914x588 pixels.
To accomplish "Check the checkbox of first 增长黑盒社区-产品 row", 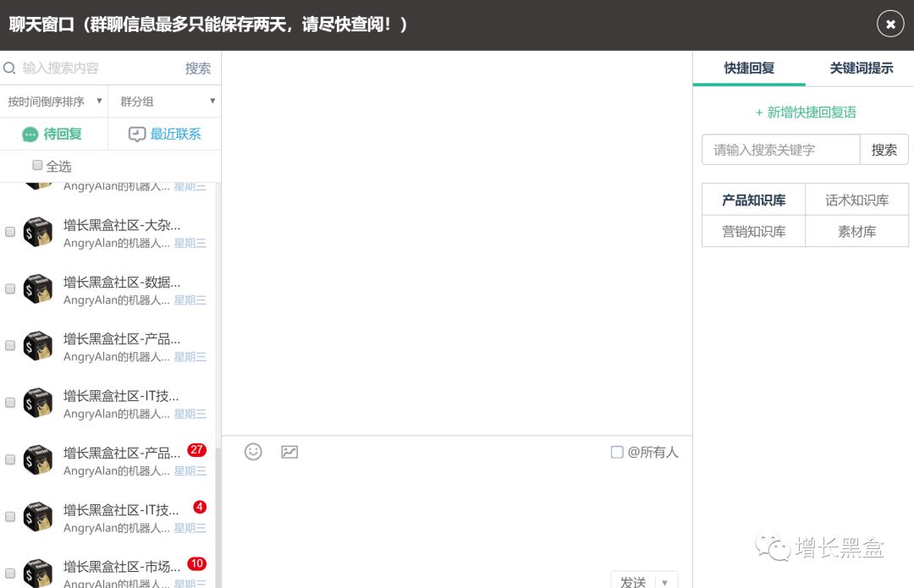I will pos(10,345).
